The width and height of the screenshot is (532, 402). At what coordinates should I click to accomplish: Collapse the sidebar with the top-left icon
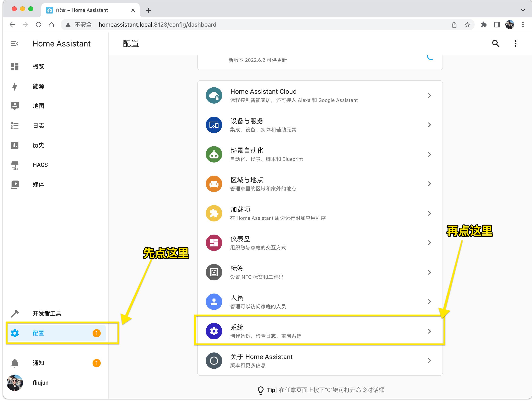(15, 44)
